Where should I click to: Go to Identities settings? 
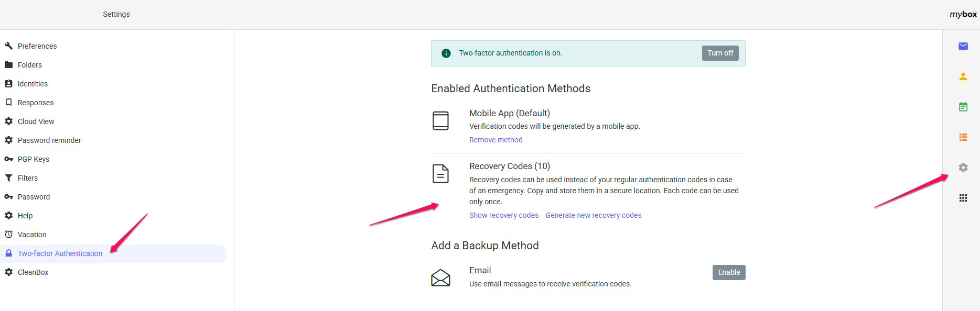pos(113,84)
